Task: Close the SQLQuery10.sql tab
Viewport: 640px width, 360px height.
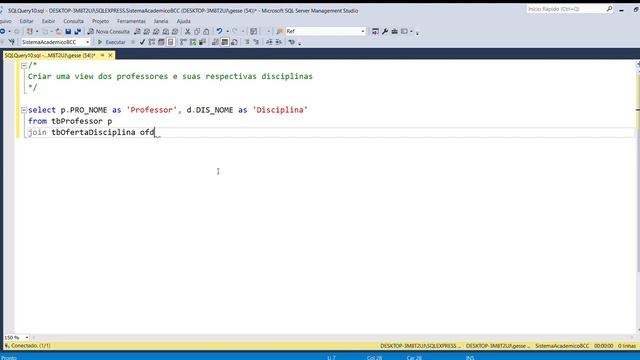Action: pyautogui.click(x=110, y=55)
